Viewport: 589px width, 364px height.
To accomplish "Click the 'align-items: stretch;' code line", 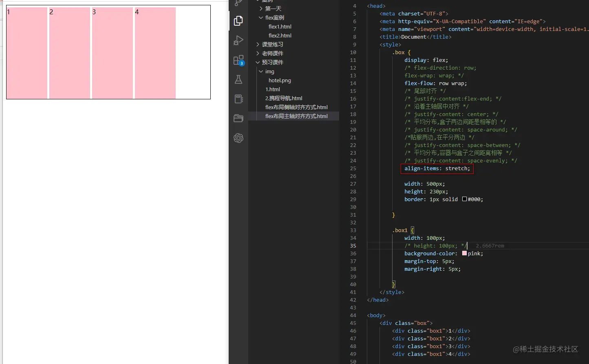I will (x=437, y=168).
